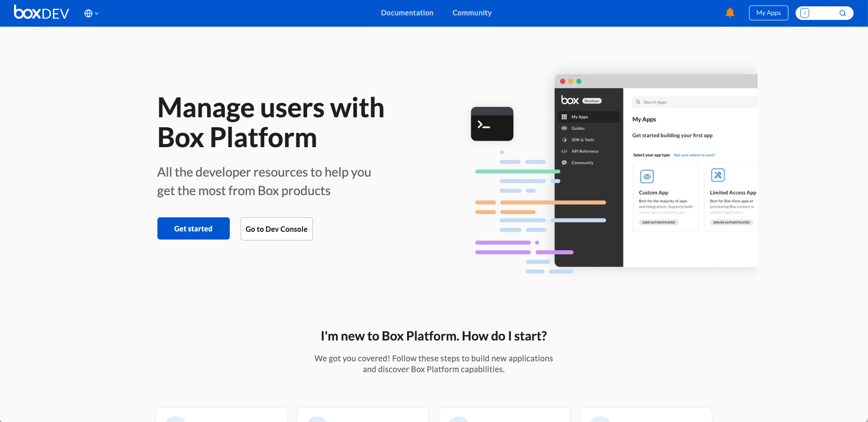
Task: Click the Get started button
Action: coord(193,228)
